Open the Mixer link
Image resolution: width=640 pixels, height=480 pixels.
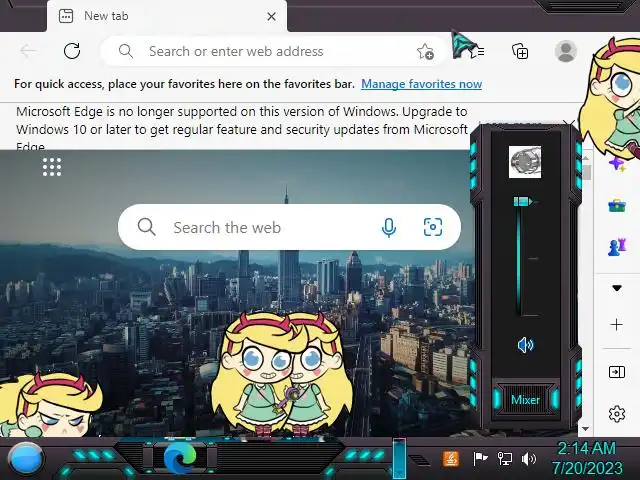click(x=525, y=400)
